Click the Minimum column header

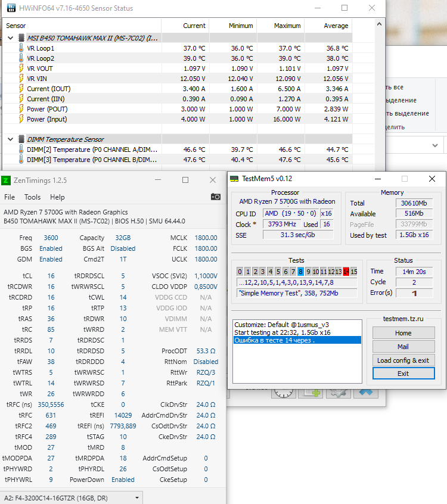point(233,26)
